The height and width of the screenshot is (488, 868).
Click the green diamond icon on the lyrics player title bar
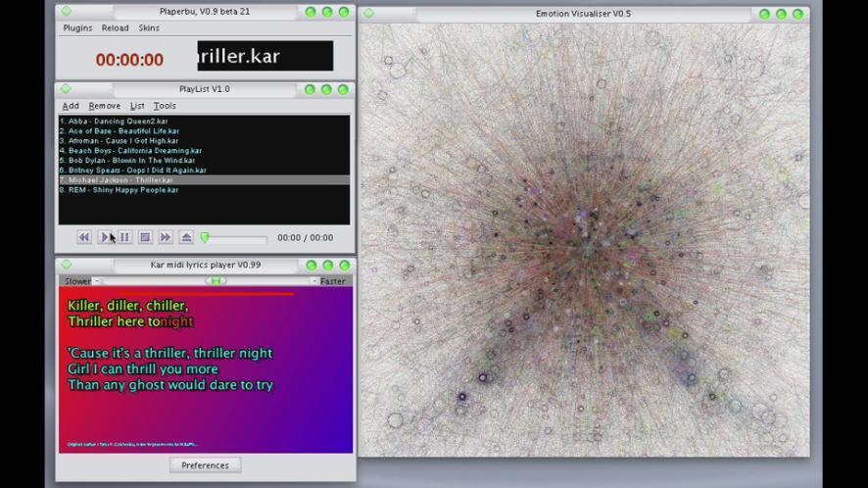tap(67, 265)
